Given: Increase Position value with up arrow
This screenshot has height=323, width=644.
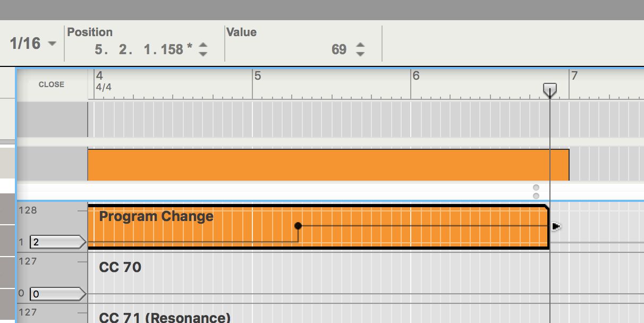Looking at the screenshot, I should 202,45.
